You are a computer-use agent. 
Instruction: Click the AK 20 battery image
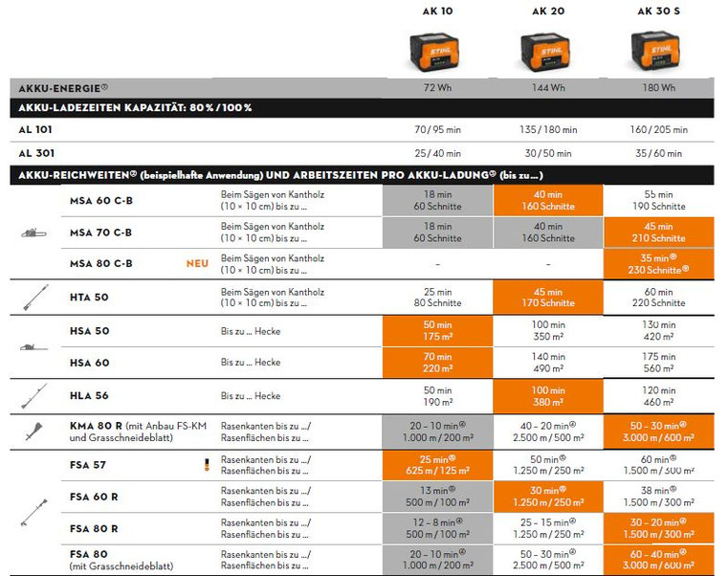[545, 52]
